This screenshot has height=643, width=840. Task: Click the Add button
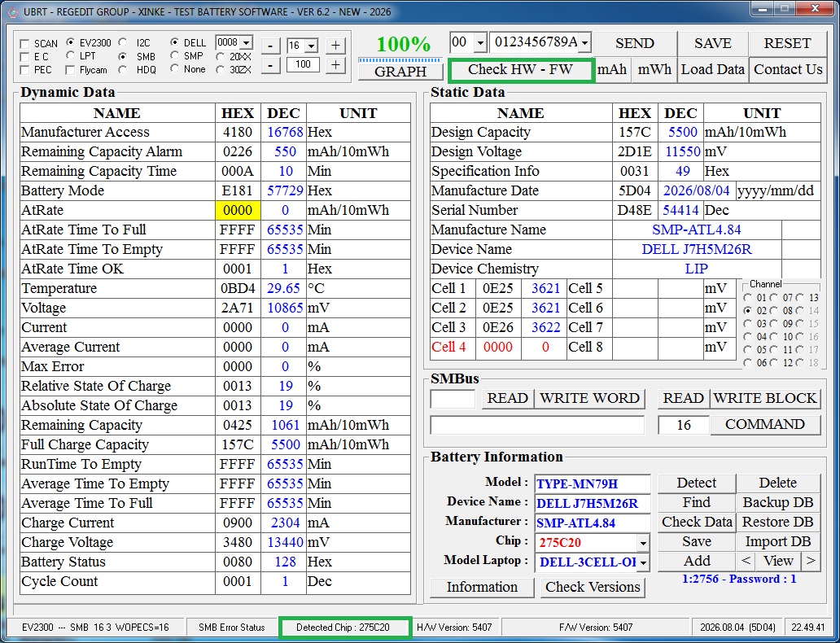coord(697,562)
